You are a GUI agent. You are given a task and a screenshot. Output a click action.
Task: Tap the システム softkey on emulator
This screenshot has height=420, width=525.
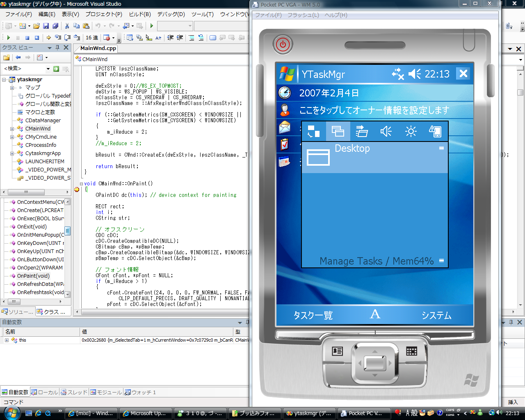[x=436, y=315]
